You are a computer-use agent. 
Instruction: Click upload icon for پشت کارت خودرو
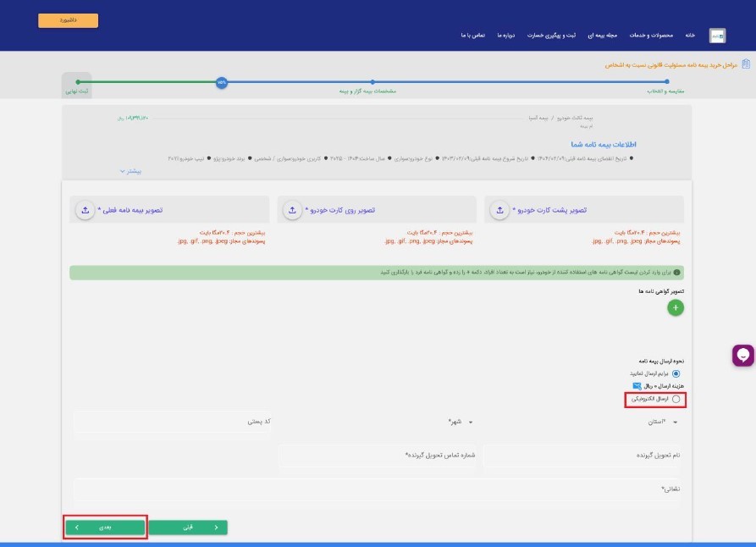pos(500,209)
